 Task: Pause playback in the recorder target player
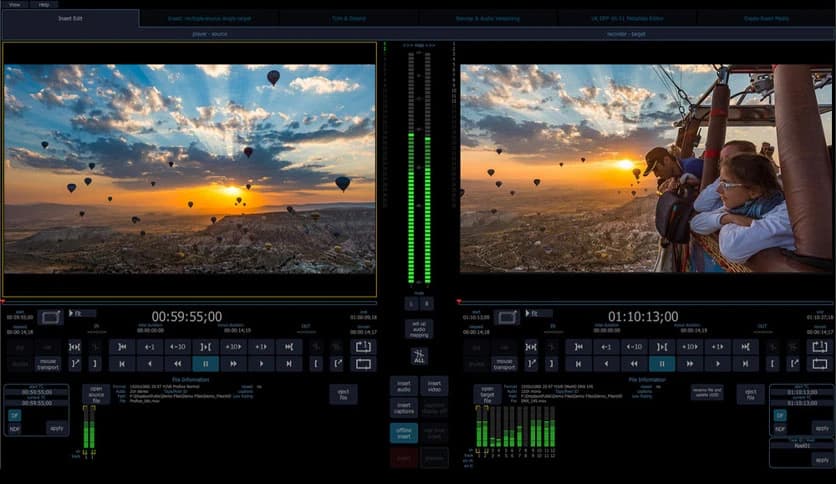tap(662, 364)
